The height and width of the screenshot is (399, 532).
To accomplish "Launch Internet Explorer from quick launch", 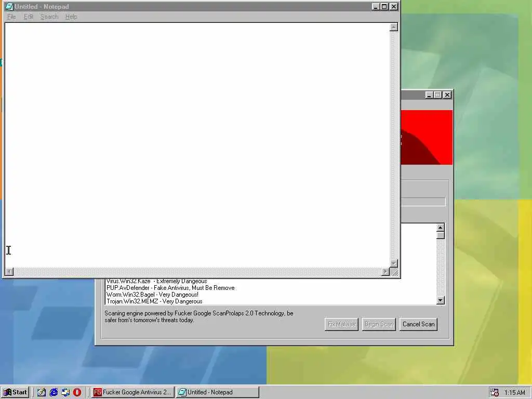I will pyautogui.click(x=54, y=392).
